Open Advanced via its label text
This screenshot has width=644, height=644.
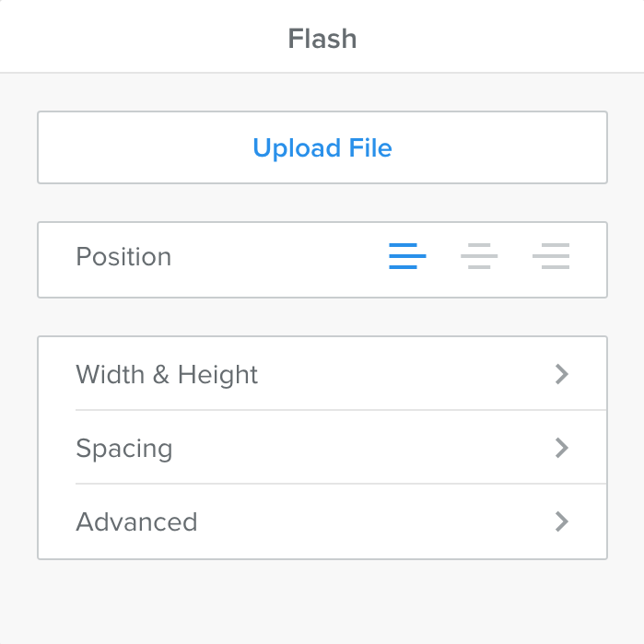tap(136, 522)
